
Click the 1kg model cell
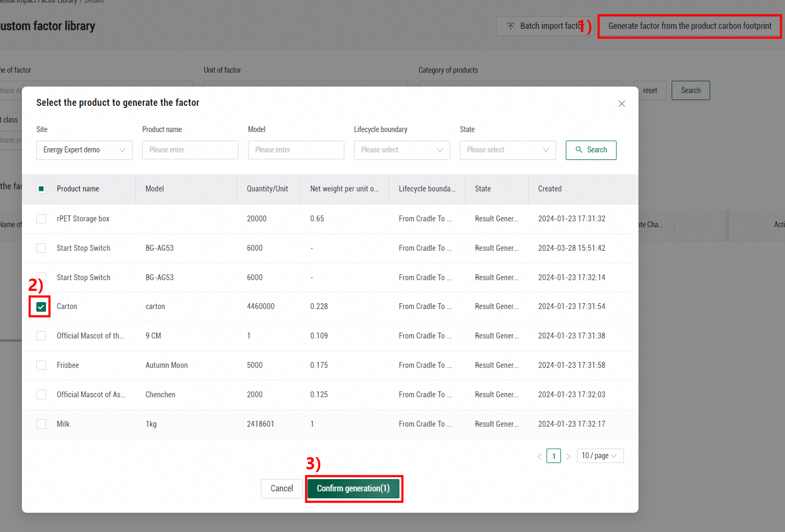point(151,424)
